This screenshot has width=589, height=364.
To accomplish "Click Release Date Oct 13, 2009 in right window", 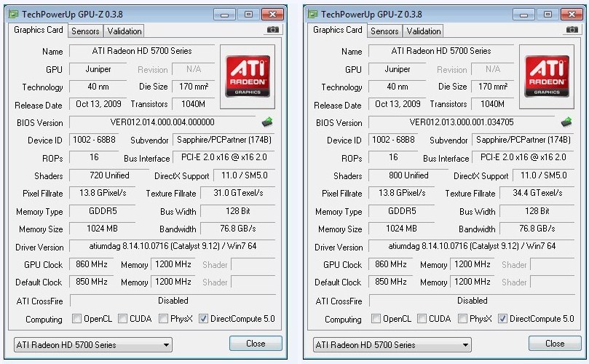I will click(x=398, y=104).
